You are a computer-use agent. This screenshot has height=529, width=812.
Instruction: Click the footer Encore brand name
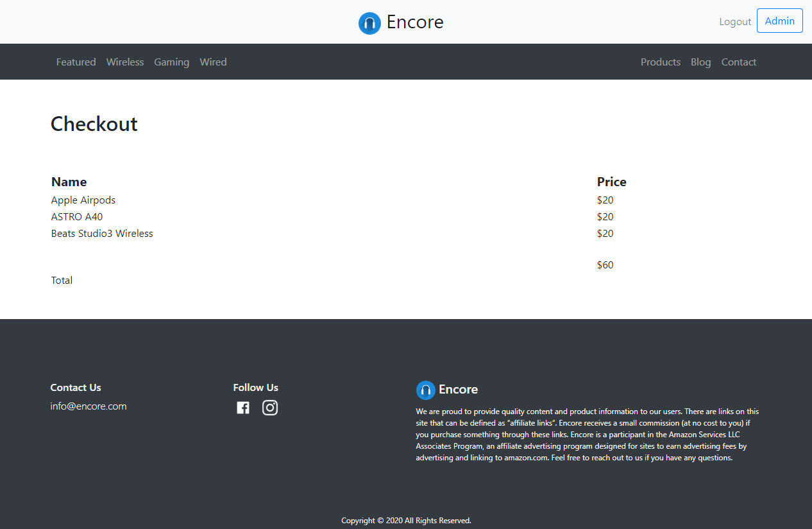click(458, 390)
